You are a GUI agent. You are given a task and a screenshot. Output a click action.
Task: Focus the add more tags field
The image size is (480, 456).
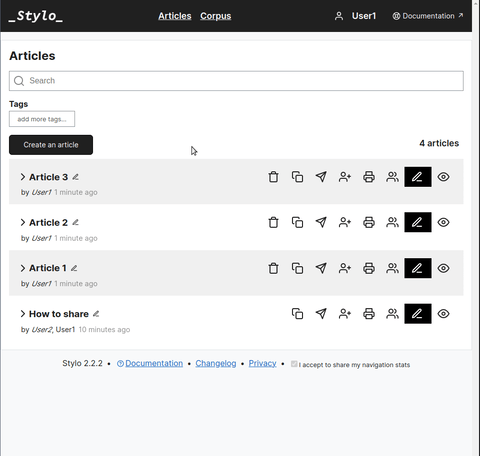[x=42, y=119]
